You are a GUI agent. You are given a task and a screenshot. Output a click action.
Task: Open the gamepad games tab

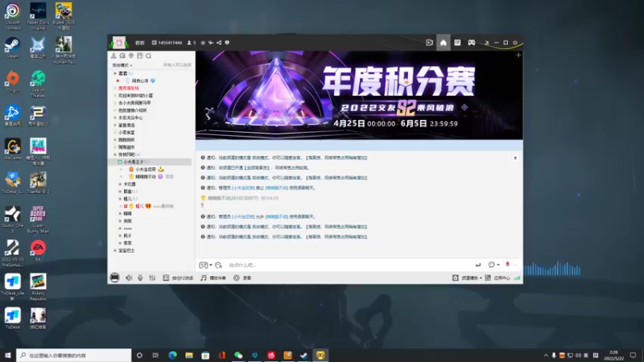pos(472,43)
